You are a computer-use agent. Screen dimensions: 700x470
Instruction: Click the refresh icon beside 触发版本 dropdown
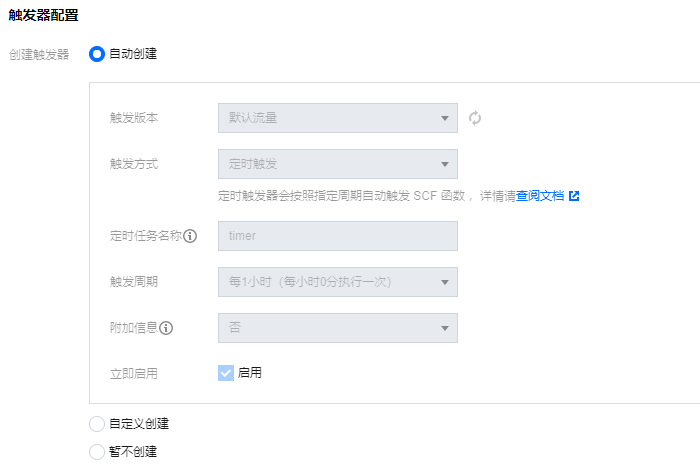click(475, 118)
